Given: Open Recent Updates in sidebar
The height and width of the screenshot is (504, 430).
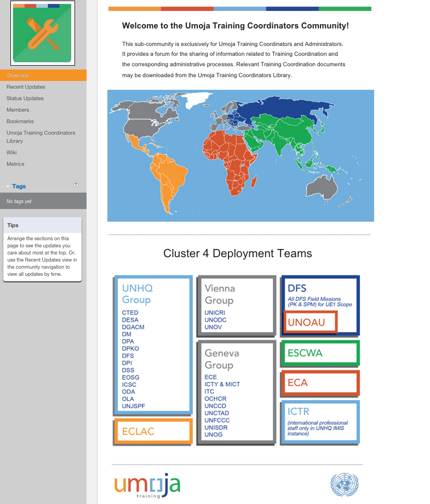Looking at the screenshot, I should (26, 87).
